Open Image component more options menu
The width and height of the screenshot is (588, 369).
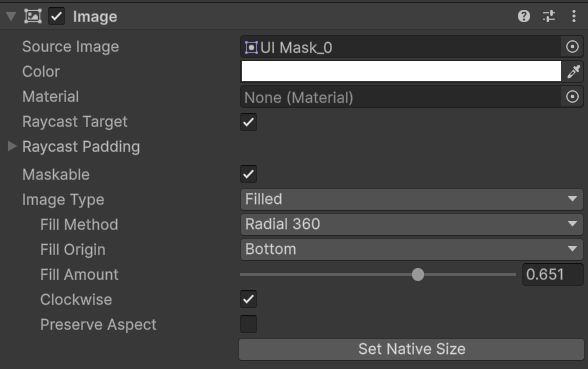tap(573, 16)
